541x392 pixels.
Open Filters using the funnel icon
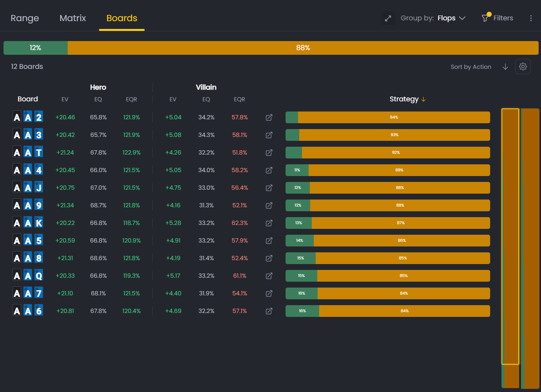tap(497, 18)
